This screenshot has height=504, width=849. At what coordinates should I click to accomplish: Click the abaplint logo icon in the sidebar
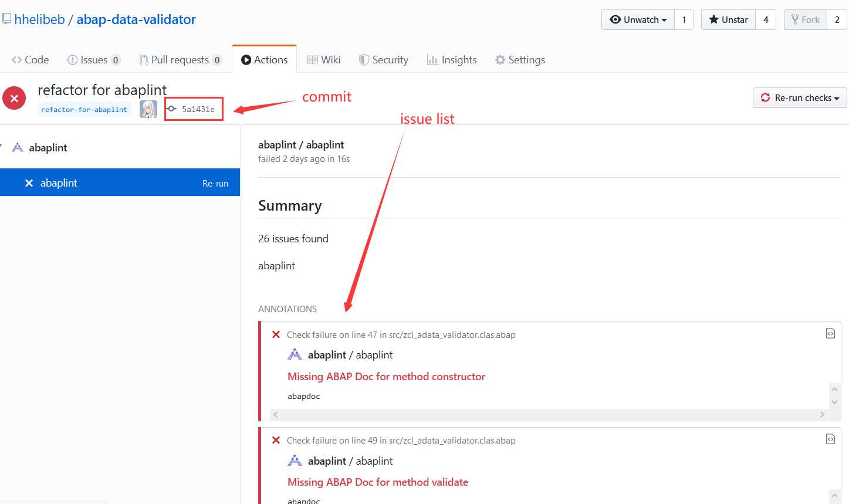point(18,147)
